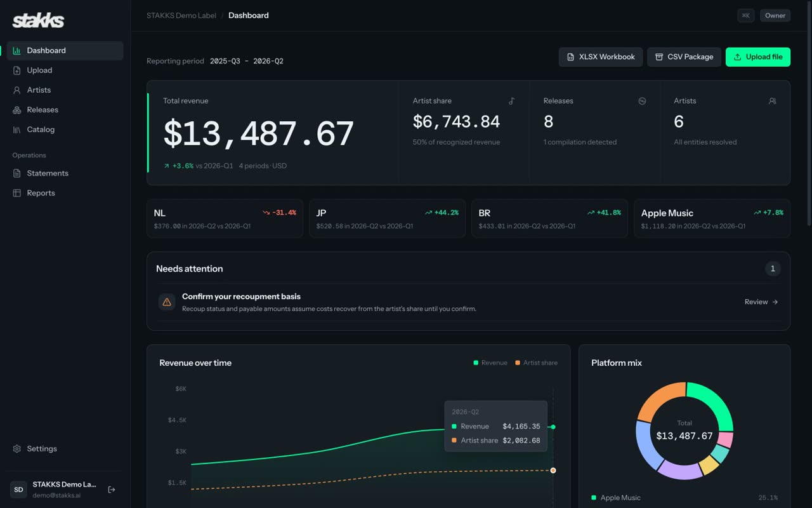Screen dimensions: 812x508
Task: Click the music note icon in Artist share
Action: pyautogui.click(x=511, y=101)
